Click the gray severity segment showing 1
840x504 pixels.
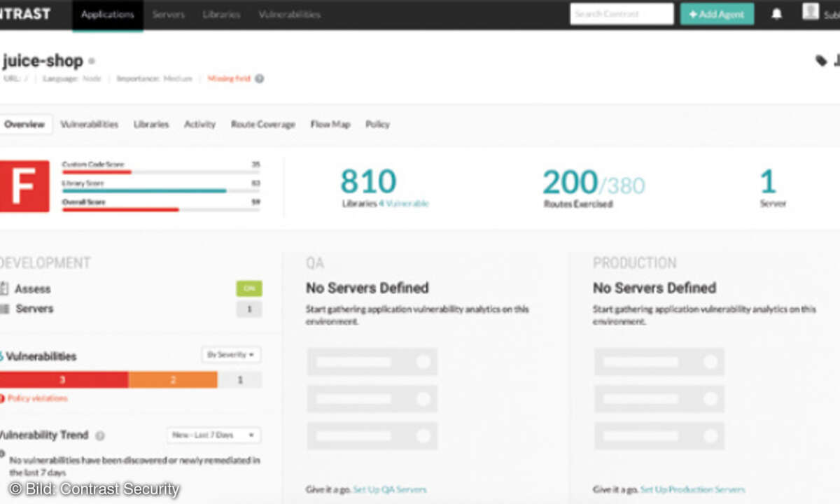240,380
